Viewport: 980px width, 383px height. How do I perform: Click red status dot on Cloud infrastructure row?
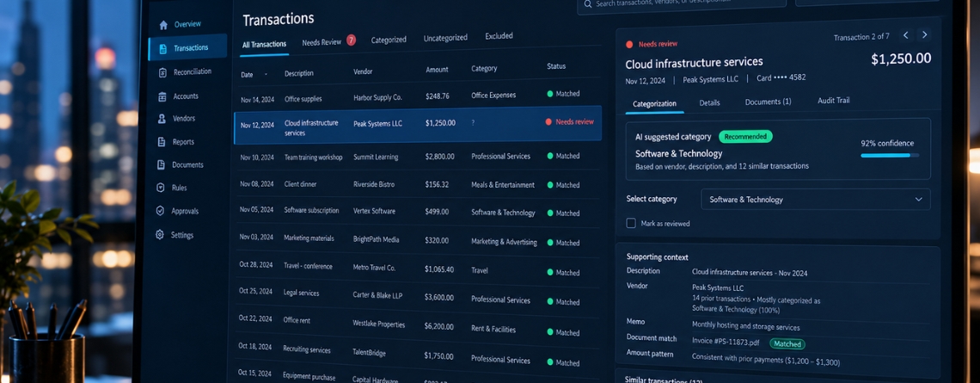548,122
